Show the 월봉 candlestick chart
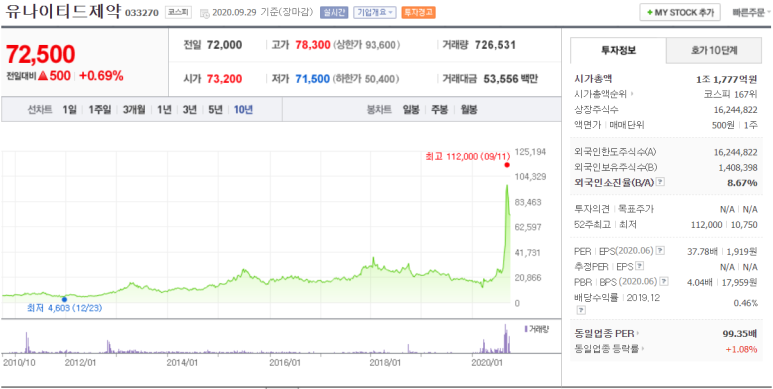The width and height of the screenshot is (773, 389). [x=469, y=109]
